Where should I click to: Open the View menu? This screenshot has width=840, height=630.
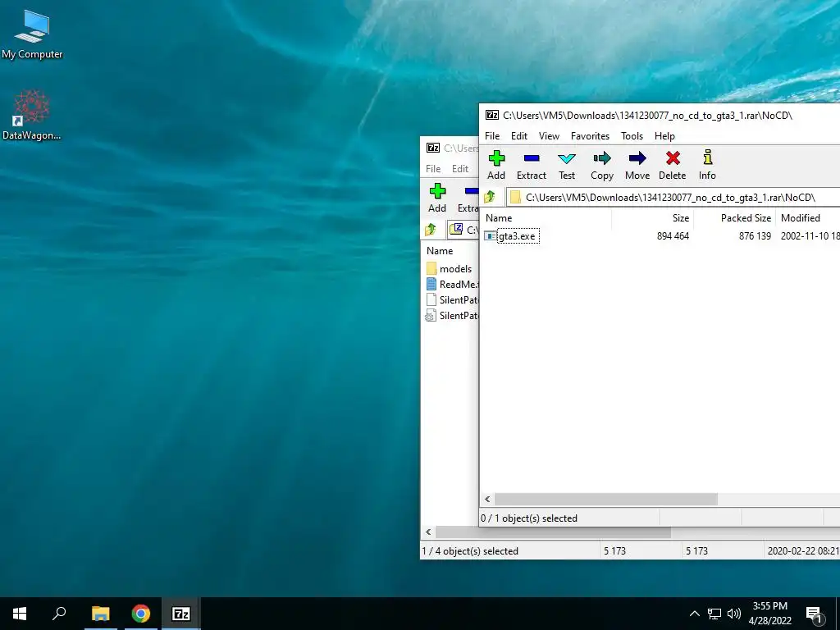549,136
